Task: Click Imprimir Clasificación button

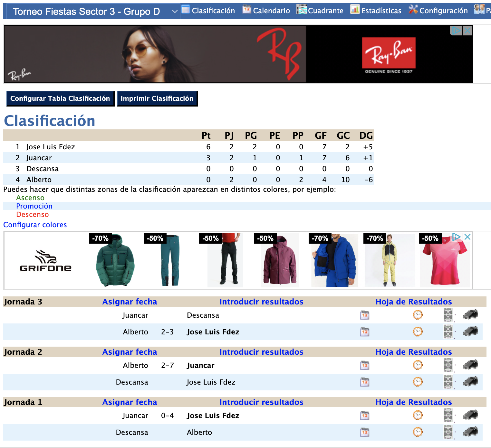Action: point(157,98)
